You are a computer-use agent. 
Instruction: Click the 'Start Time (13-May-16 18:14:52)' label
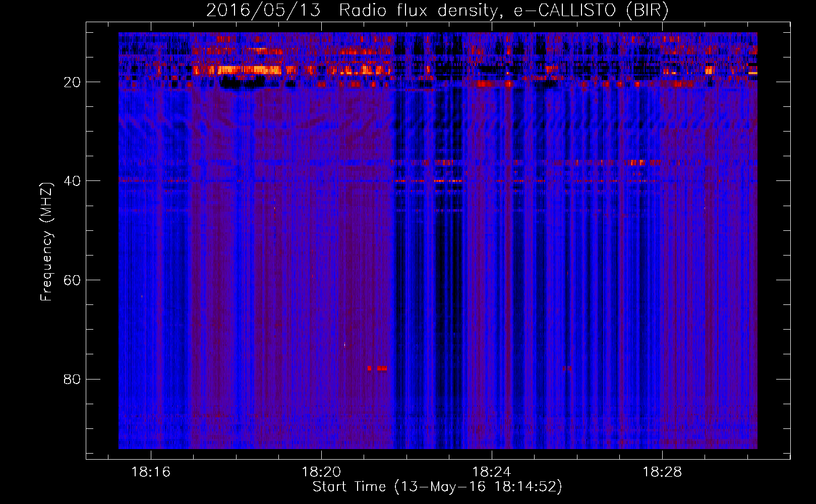(x=437, y=487)
